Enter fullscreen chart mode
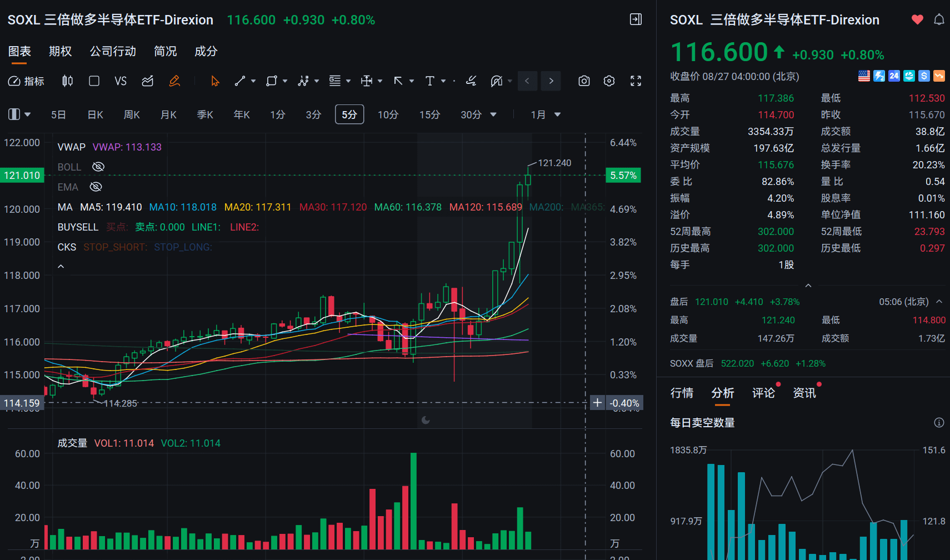Screen dimensions: 950x560 point(636,81)
